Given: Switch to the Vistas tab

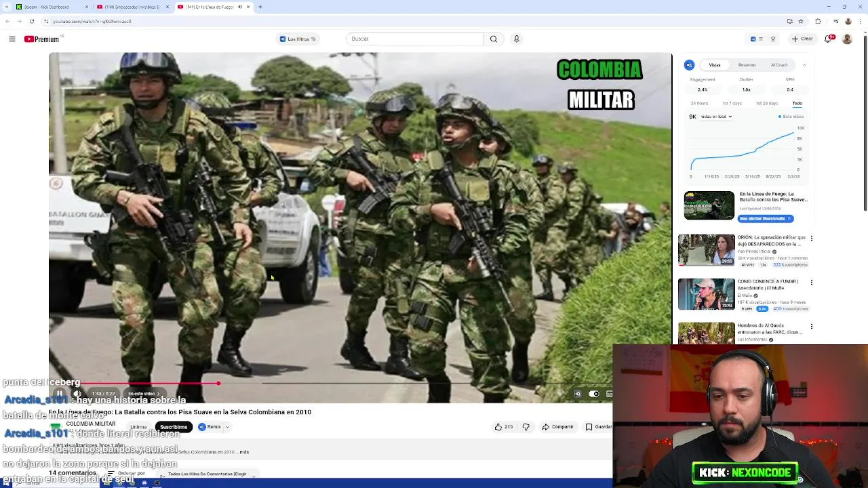Looking at the screenshot, I should (x=715, y=65).
